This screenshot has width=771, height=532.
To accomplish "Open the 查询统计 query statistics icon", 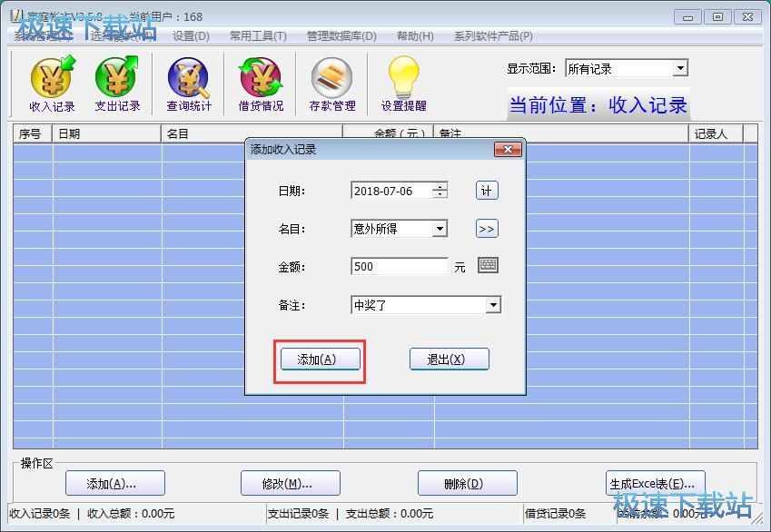I will click(189, 84).
